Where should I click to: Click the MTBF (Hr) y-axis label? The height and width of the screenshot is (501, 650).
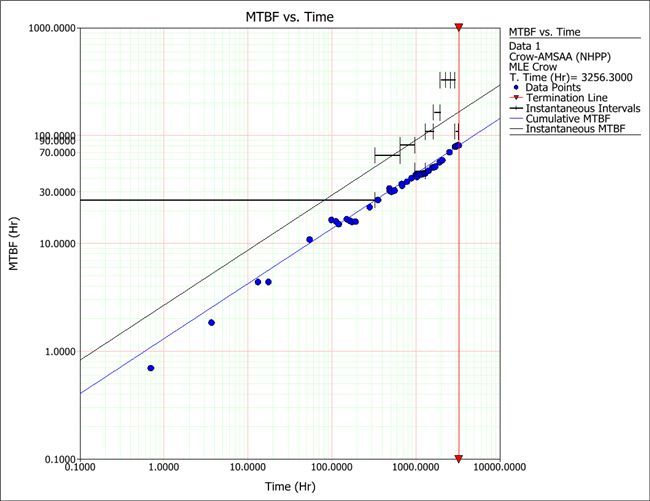pos(12,242)
